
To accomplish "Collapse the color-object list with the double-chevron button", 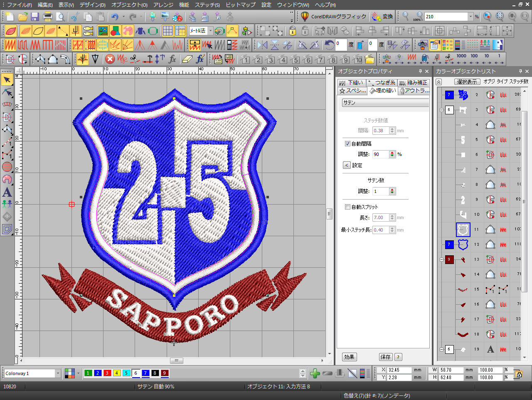I will [439, 82].
